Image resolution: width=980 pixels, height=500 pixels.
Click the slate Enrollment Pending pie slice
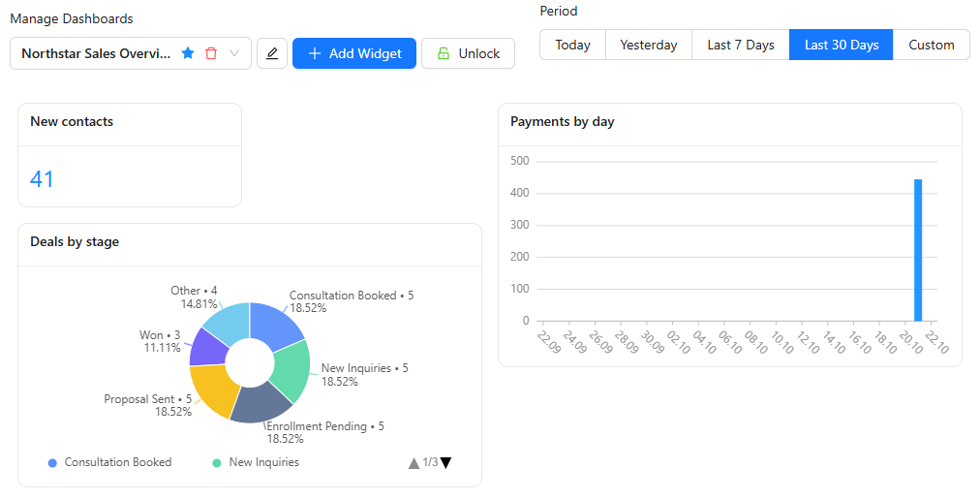(260, 402)
